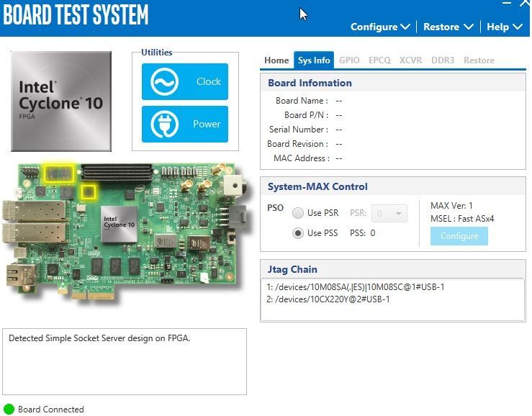The width and height of the screenshot is (532, 416).
Task: Switch to the GPIO tab
Action: coord(349,60)
